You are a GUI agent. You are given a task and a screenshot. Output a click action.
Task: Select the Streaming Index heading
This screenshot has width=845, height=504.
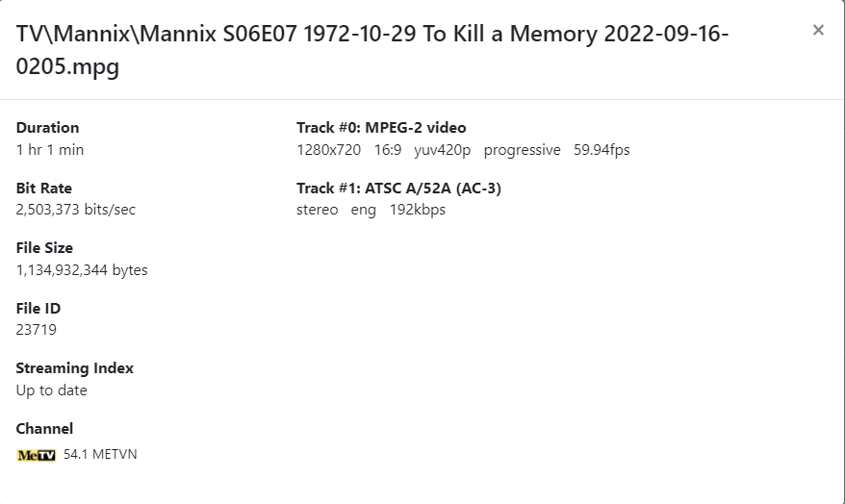pyautogui.click(x=75, y=368)
